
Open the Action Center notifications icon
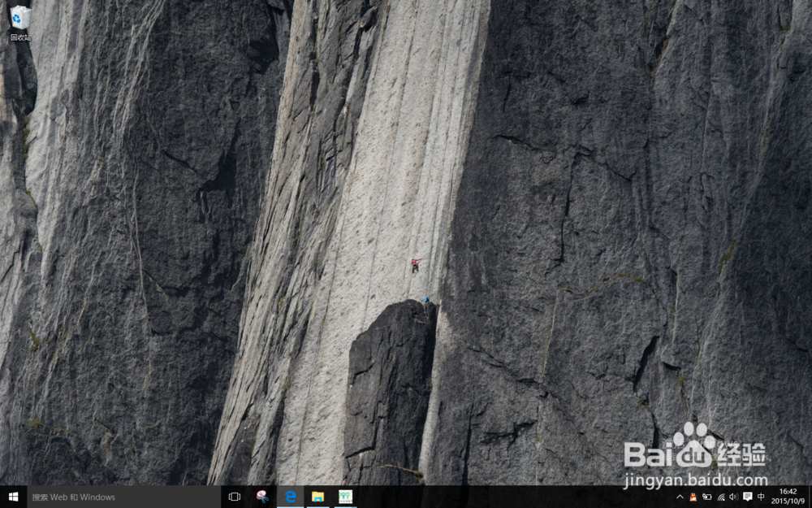(x=747, y=497)
